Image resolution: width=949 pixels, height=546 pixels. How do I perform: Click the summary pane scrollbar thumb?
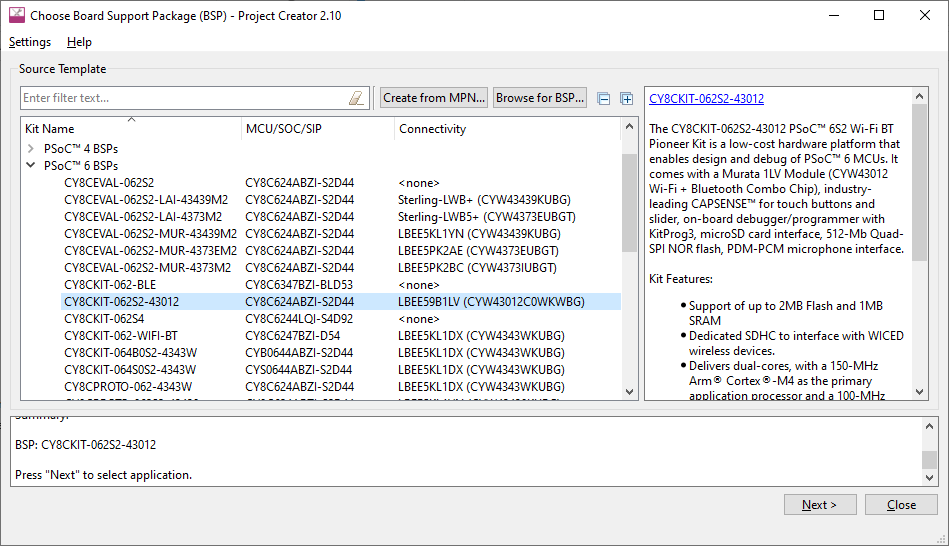click(930, 459)
